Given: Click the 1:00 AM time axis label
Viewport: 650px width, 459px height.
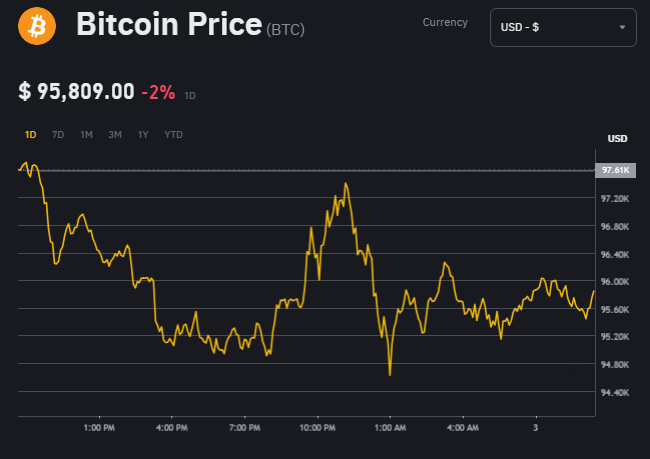Looking at the screenshot, I should coord(390,428).
